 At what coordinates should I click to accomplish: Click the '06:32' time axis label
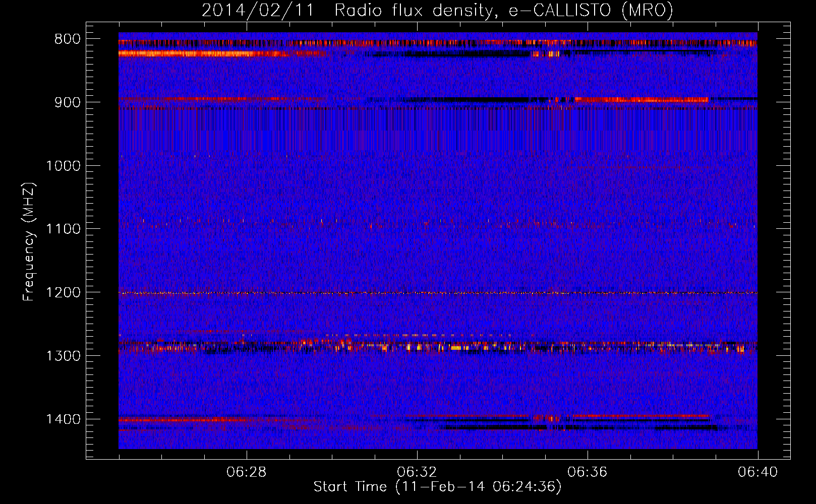[x=417, y=472]
